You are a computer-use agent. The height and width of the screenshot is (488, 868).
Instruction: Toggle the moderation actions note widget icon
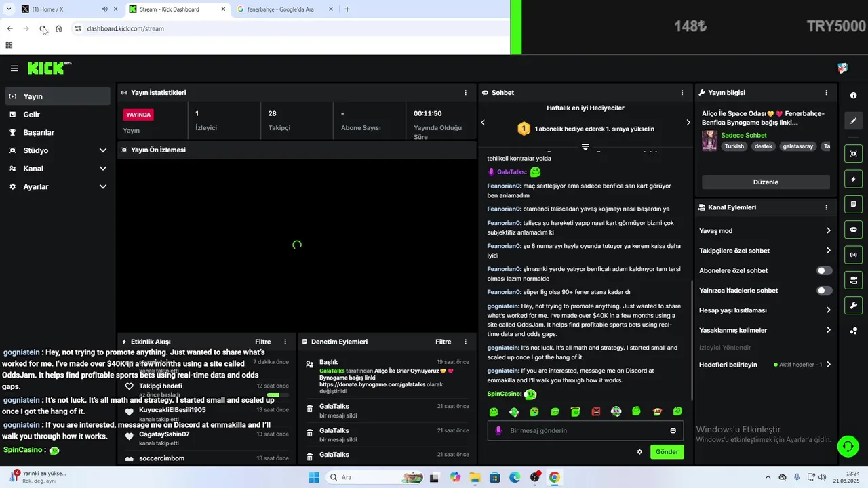click(x=853, y=204)
